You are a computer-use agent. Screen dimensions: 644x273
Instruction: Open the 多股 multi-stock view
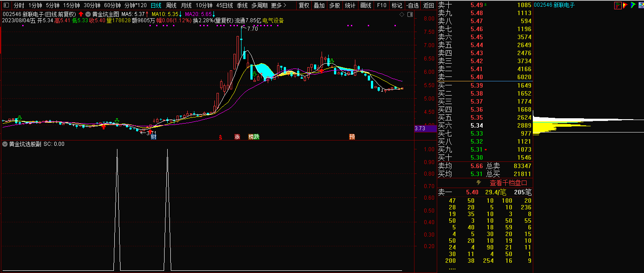tap(334, 6)
